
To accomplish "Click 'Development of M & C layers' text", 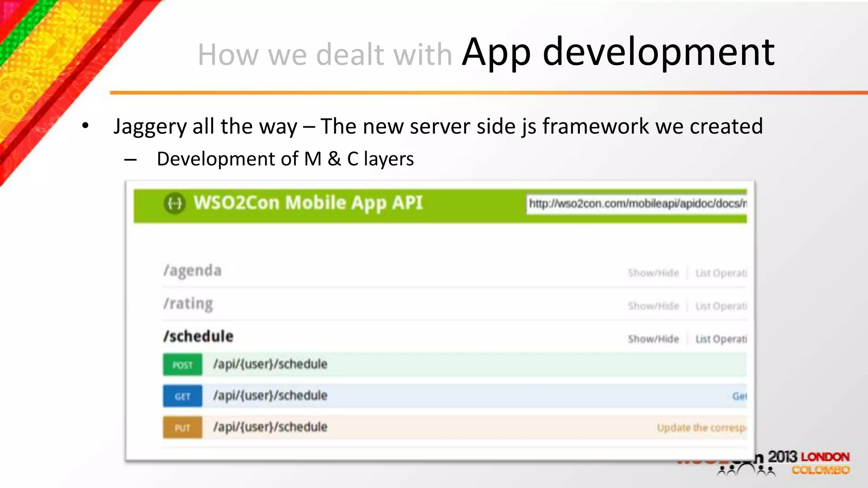I will click(x=285, y=159).
